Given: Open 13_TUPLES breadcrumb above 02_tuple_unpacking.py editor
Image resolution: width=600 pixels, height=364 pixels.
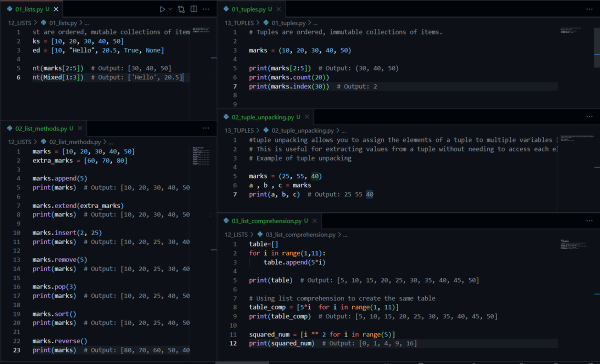Looking at the screenshot, I should (239, 130).
